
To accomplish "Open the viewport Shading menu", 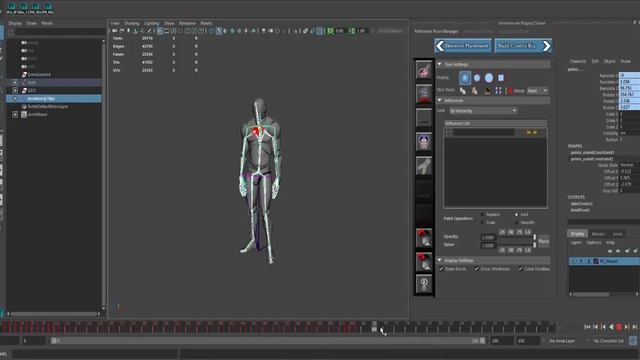I will 131,23.
